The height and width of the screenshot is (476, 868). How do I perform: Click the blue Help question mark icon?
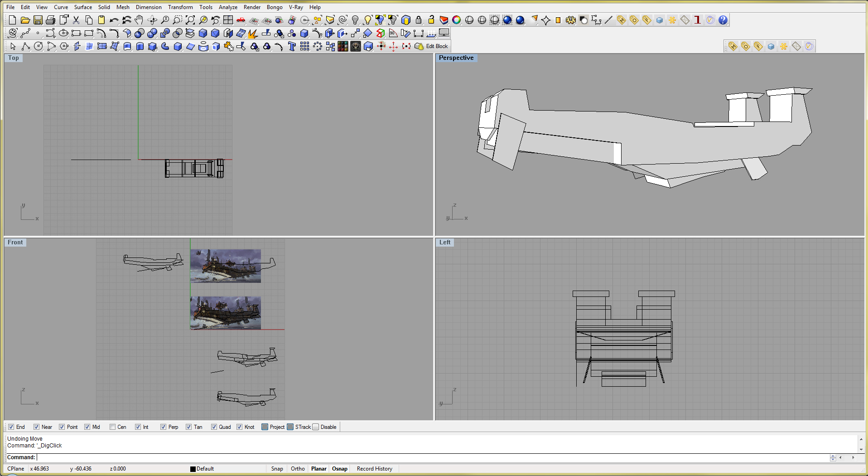point(723,20)
